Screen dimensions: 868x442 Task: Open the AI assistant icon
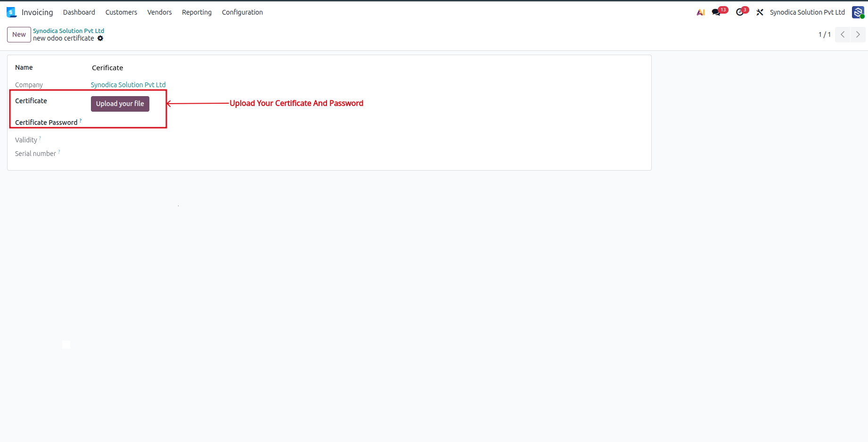701,12
